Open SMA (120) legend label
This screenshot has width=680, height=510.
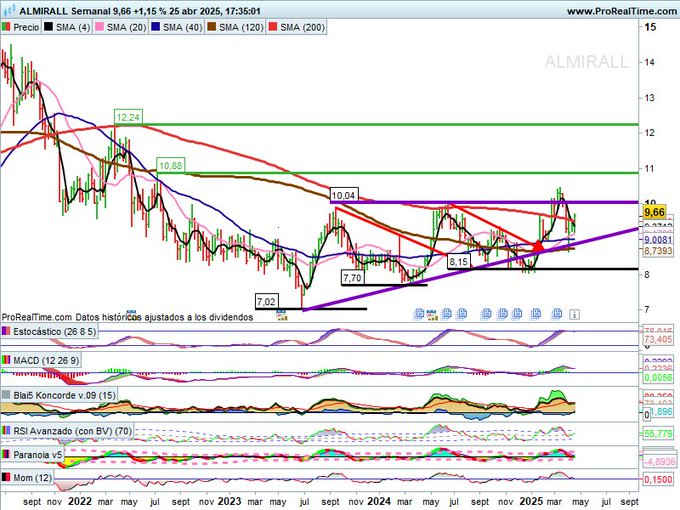coord(241,27)
